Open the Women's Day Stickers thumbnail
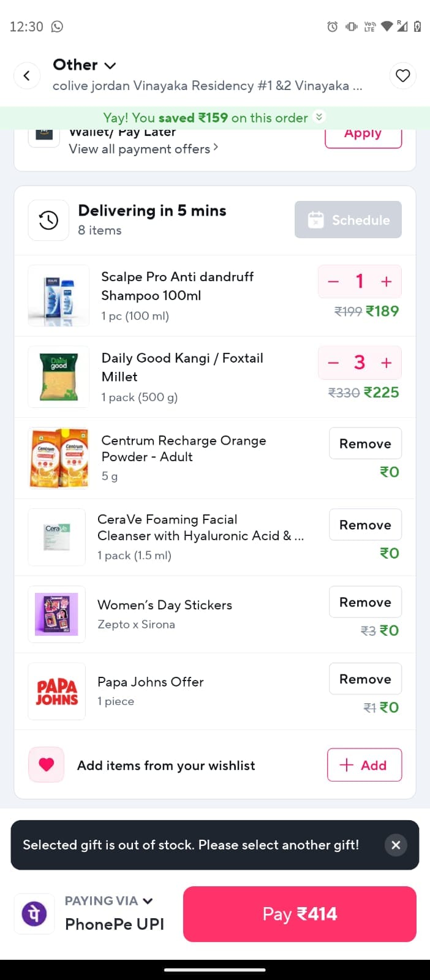Viewport: 430px width, 980px height. [x=56, y=614]
